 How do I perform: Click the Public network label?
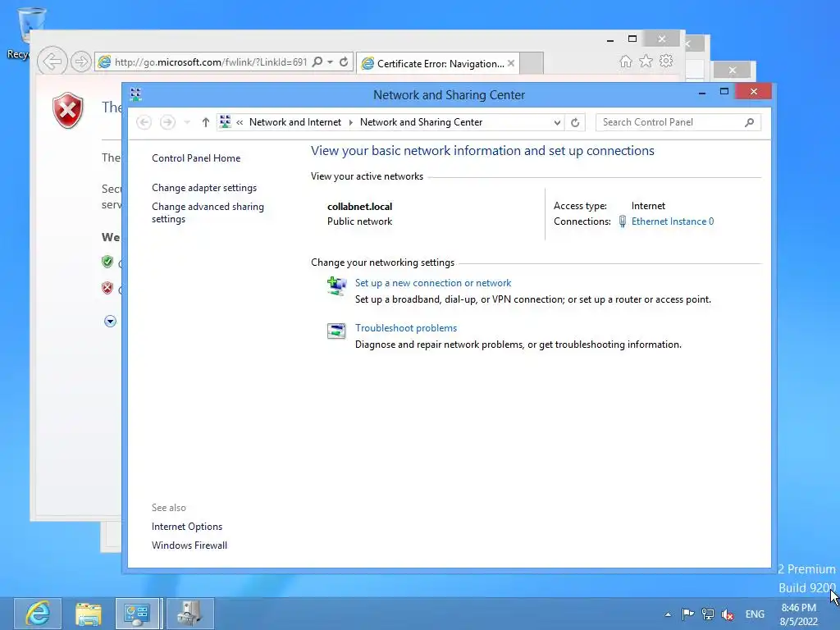pyautogui.click(x=359, y=221)
